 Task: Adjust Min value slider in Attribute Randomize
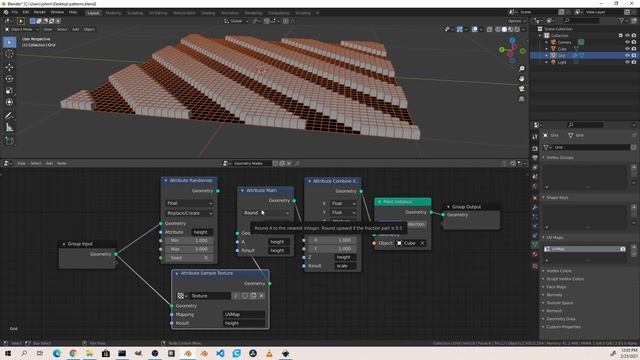point(189,240)
